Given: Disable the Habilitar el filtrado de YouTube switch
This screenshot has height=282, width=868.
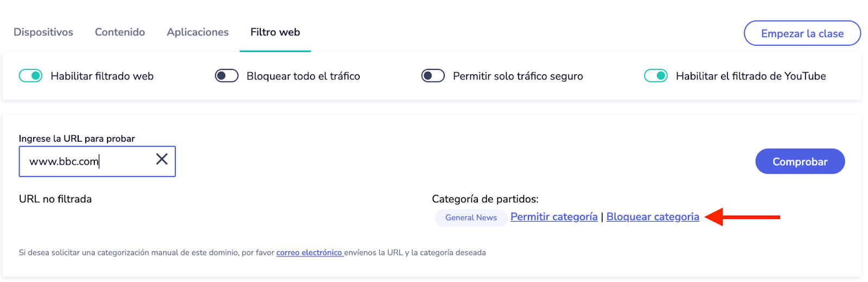Looking at the screenshot, I should [655, 76].
